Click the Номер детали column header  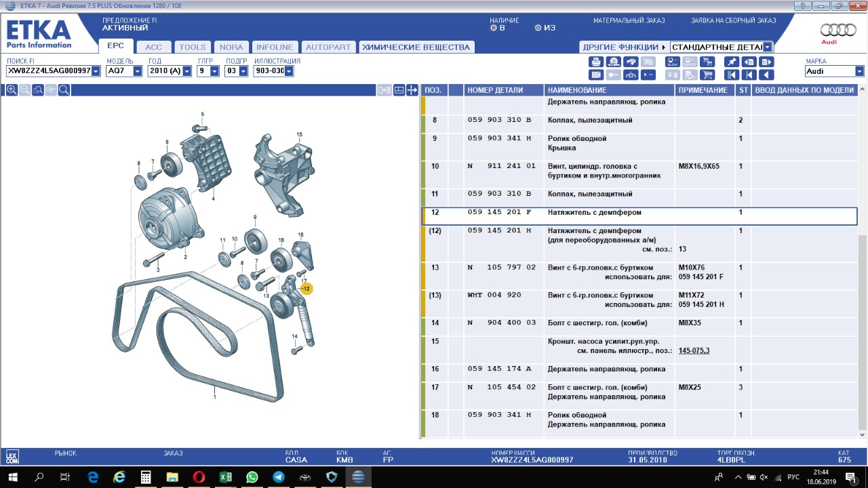click(505, 90)
